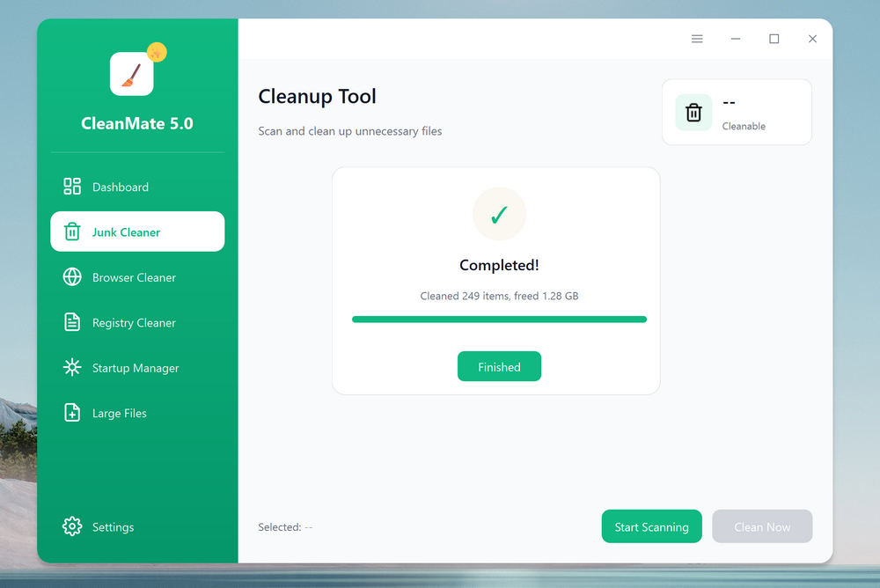This screenshot has width=880, height=588.
Task: Open the hamburger menu icon
Action: [x=697, y=39]
